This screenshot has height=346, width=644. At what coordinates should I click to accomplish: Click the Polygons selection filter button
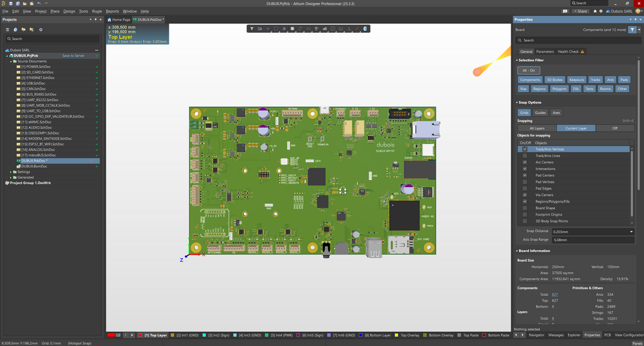pyautogui.click(x=558, y=89)
